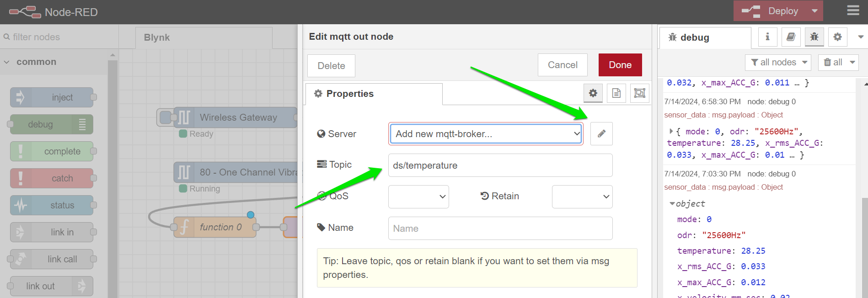Click the Cancel button
The image size is (868, 298).
coord(563,65)
